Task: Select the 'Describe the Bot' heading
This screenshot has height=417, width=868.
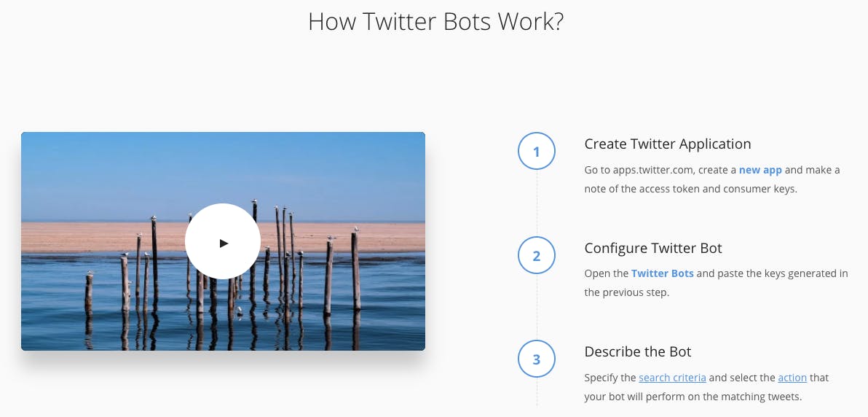Action: click(x=638, y=351)
